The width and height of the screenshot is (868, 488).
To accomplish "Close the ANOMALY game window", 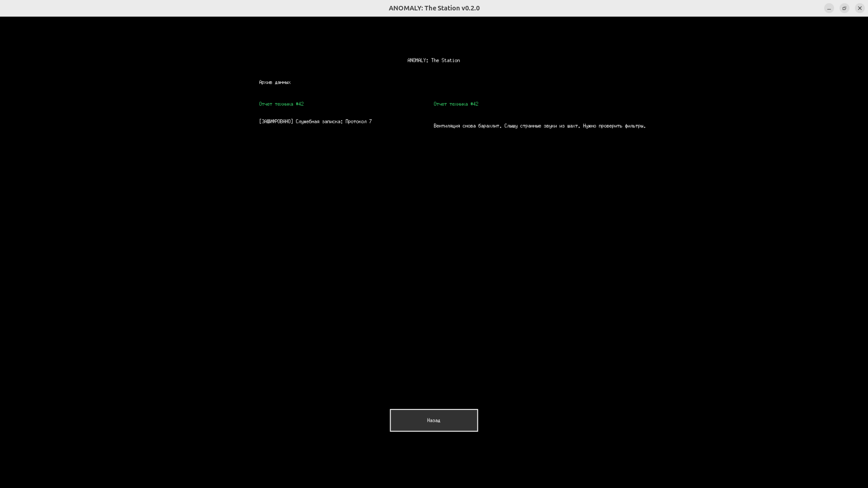I will pyautogui.click(x=859, y=8).
